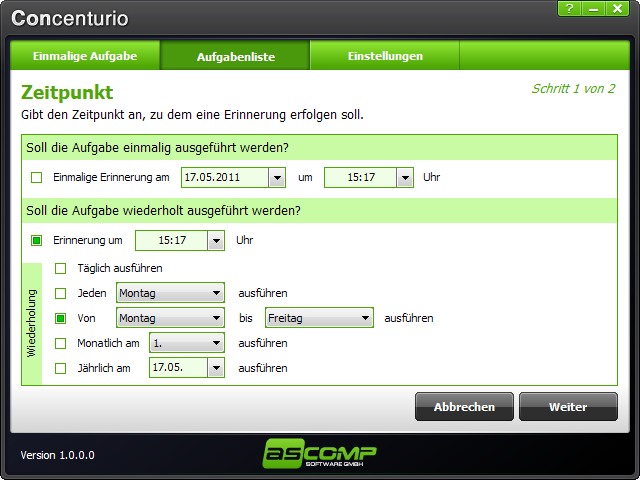The width and height of the screenshot is (640, 480).
Task: Click the vertical Wiederholung label
Action: [x=32, y=323]
